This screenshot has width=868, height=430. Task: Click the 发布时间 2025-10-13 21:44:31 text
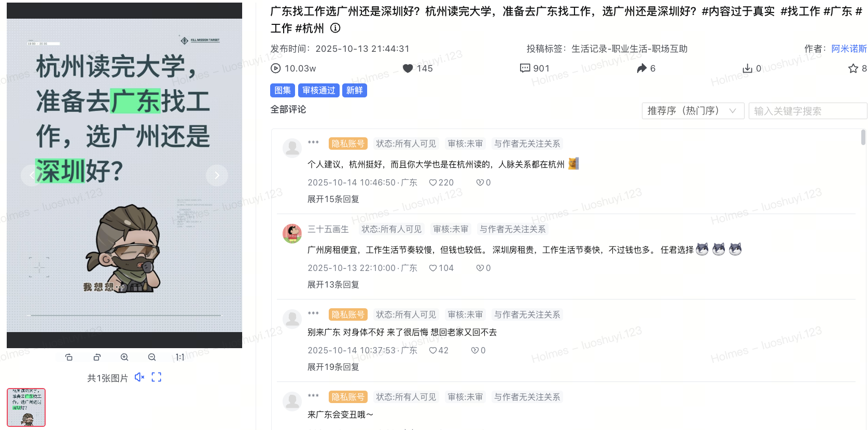coord(340,49)
